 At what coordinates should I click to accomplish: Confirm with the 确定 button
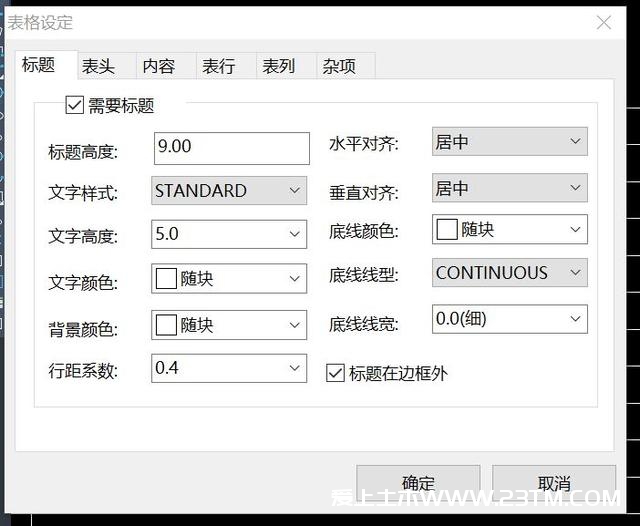[x=418, y=484]
